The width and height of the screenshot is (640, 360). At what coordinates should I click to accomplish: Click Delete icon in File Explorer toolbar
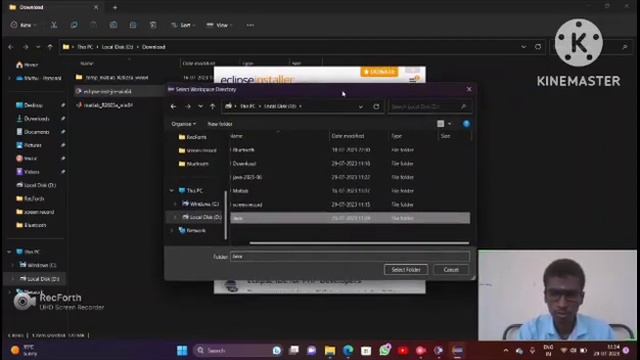[x=153, y=25]
